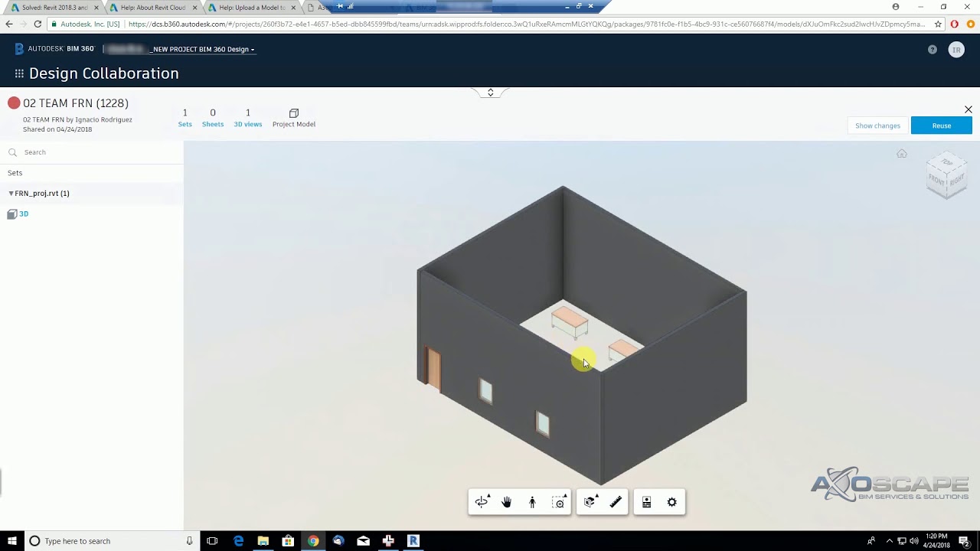Collapse the FRN_proj.rvt (1) set

click(x=11, y=194)
